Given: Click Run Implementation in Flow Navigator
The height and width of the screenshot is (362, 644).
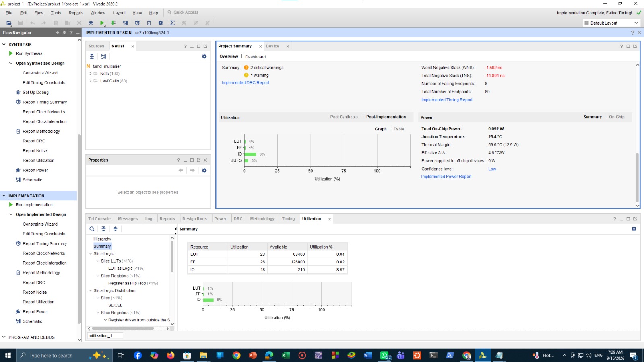Looking at the screenshot, I should tap(34, 205).
